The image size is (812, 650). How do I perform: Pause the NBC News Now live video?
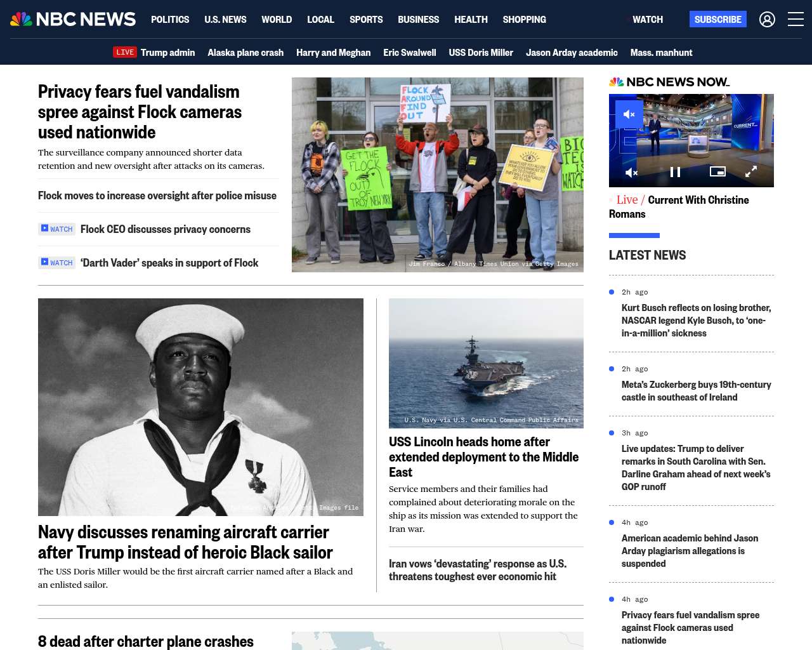point(676,172)
